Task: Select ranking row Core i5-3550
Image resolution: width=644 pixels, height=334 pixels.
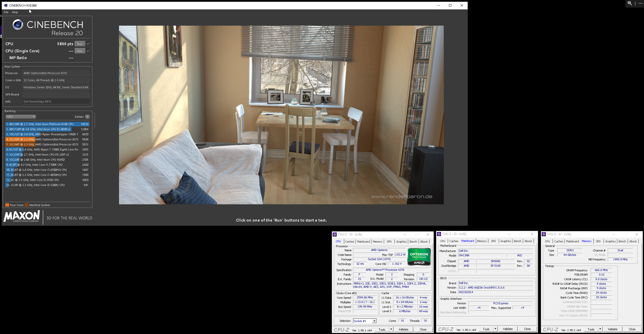Action: (47, 180)
